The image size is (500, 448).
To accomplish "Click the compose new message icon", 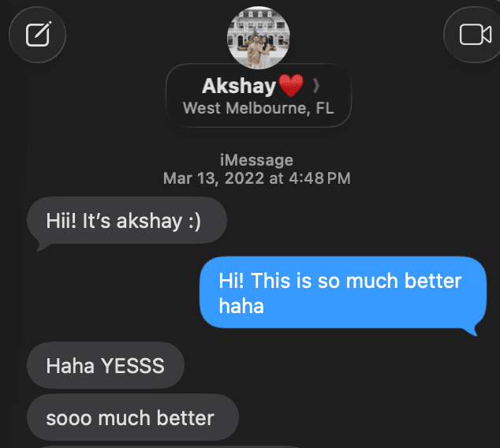I will pyautogui.click(x=38, y=35).
